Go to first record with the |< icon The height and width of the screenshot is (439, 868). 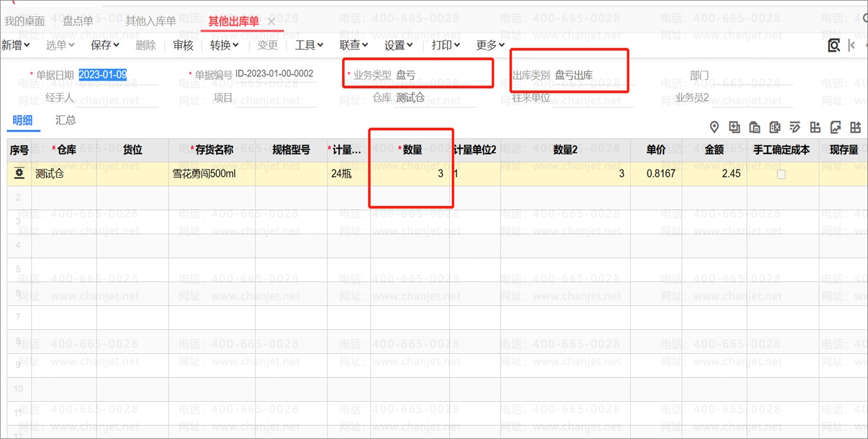[x=852, y=45]
